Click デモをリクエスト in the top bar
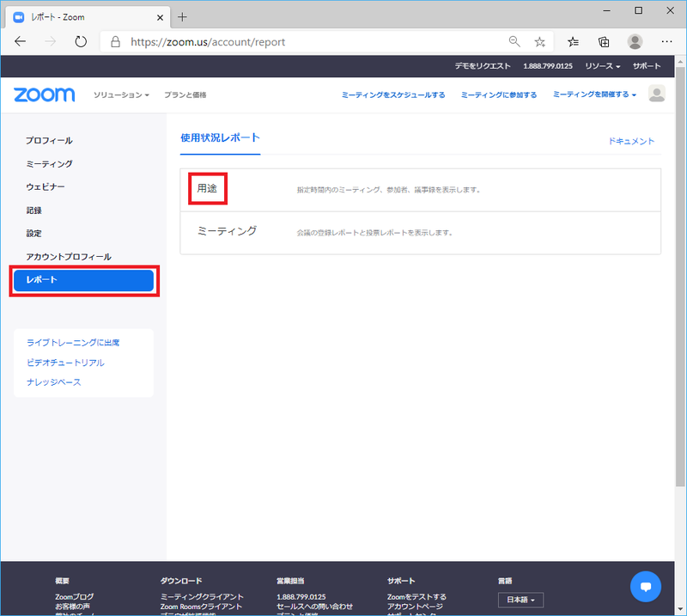 pos(483,66)
